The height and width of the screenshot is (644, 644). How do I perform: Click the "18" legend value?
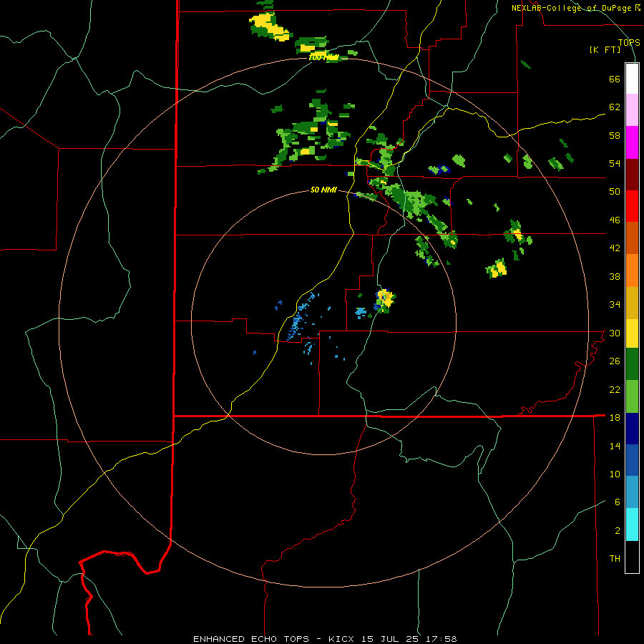pos(615,418)
